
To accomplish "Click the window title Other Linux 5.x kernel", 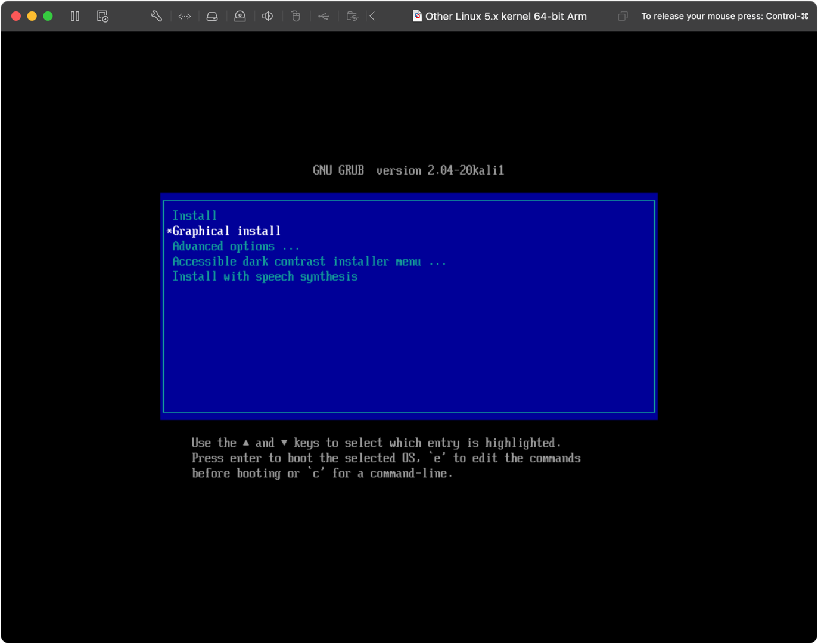I will pyautogui.click(x=506, y=16).
